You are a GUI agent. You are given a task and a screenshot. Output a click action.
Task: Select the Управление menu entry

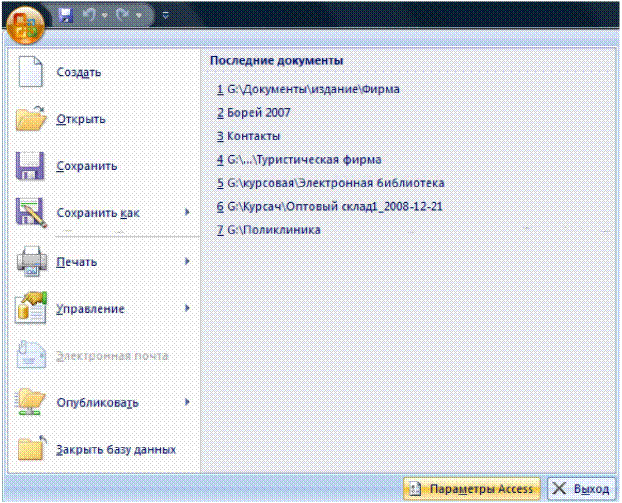click(104, 308)
